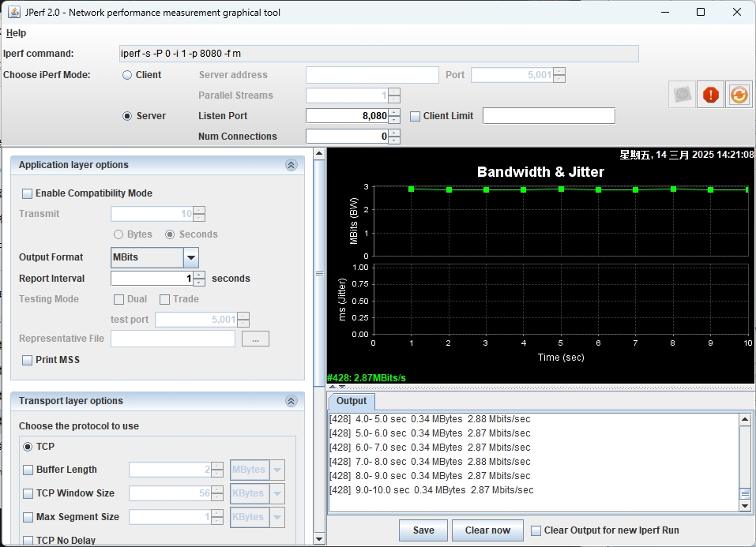Increase the Report Interval value
This screenshot has height=547, width=756.
[x=199, y=275]
